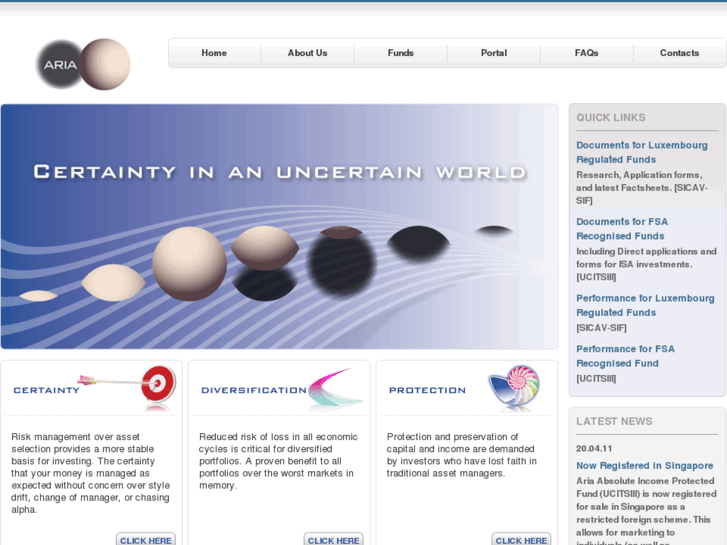The image size is (727, 545).
Task: View Performance for Luxembourg Regulated Funds
Action: [x=645, y=305]
